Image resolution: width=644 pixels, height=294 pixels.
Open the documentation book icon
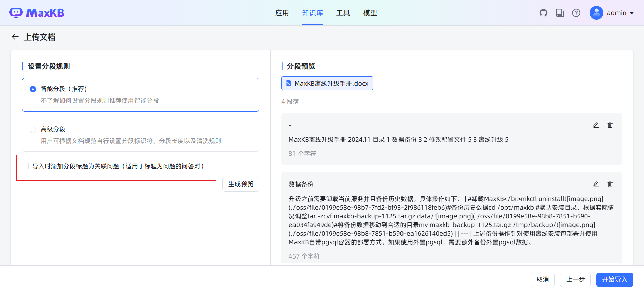[560, 13]
